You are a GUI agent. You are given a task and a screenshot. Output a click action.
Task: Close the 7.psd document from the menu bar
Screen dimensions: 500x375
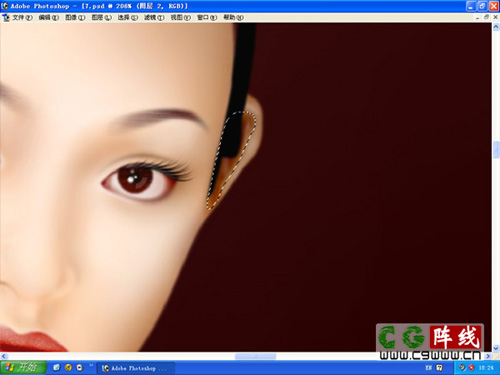495,17
